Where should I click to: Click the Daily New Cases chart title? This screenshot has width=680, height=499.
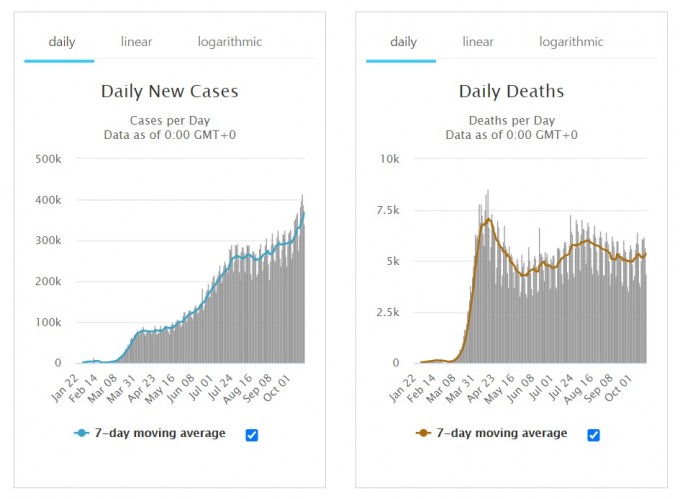click(169, 92)
